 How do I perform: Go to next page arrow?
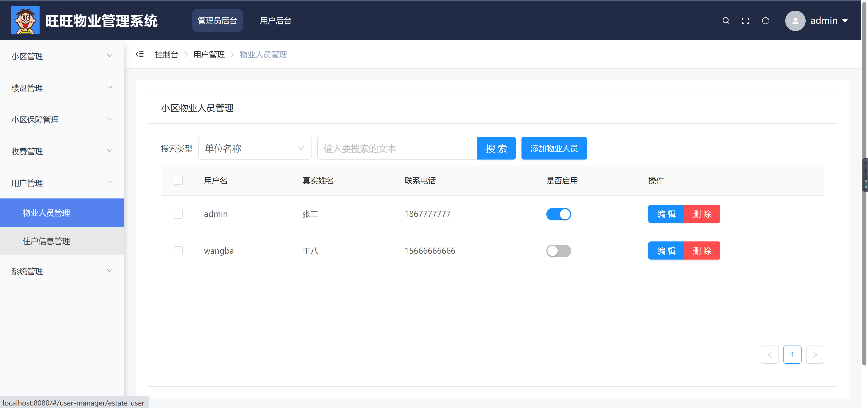(x=815, y=354)
